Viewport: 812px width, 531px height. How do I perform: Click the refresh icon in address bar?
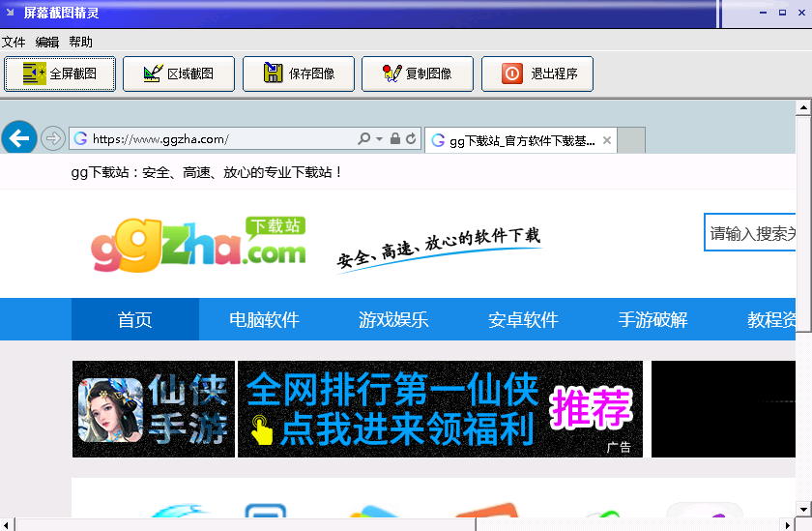click(x=411, y=138)
